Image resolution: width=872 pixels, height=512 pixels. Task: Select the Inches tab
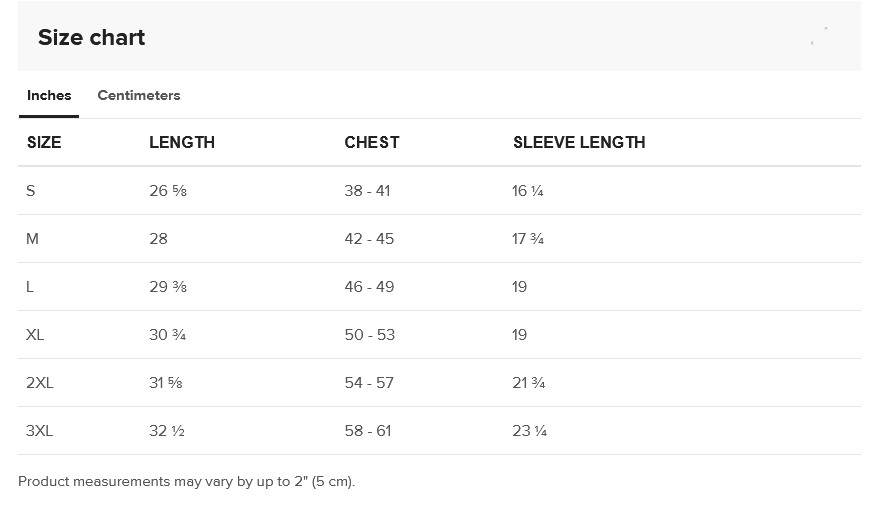pos(49,95)
